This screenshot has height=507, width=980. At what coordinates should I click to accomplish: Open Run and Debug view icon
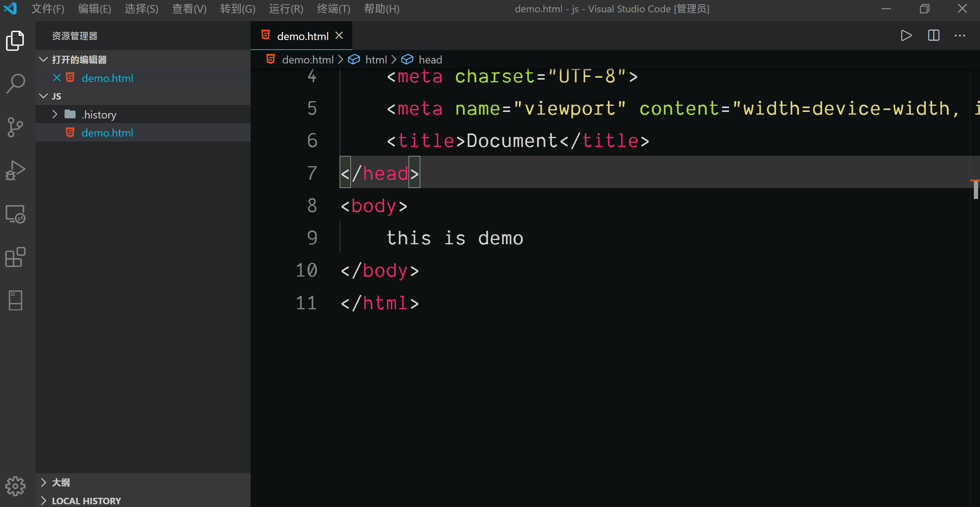pyautogui.click(x=15, y=170)
